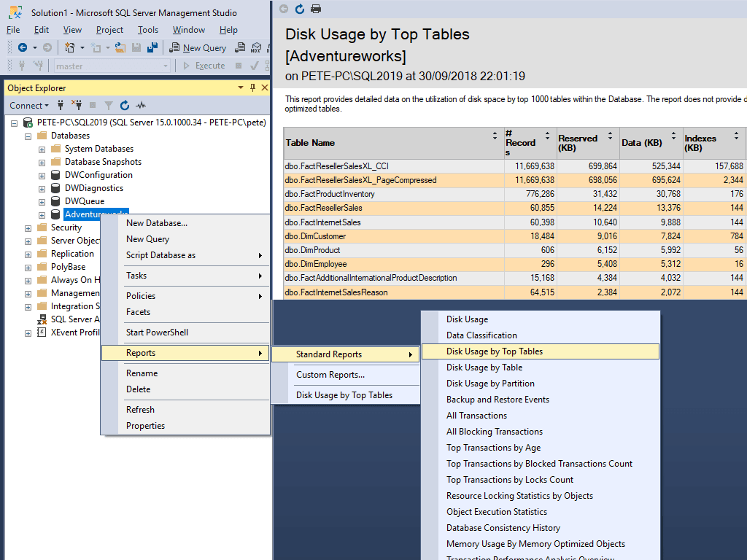Refresh the Object Explorer tree
Viewport: 747px width, 560px height.
pos(125,105)
